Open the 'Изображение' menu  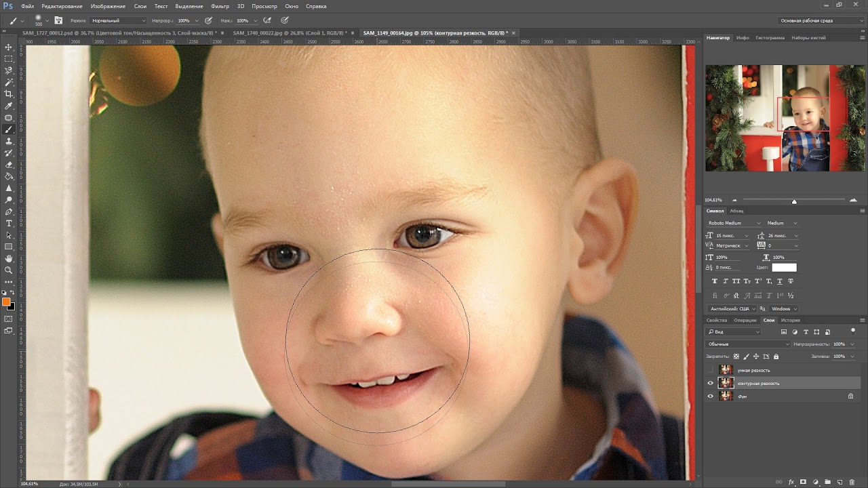[108, 6]
